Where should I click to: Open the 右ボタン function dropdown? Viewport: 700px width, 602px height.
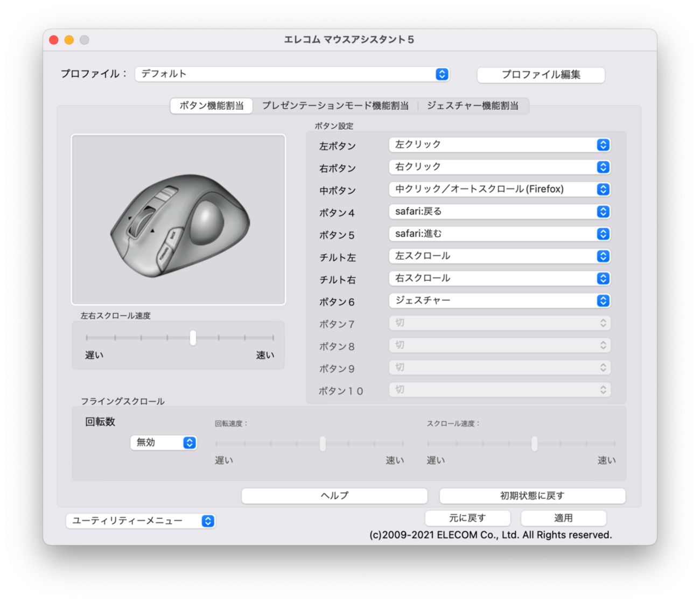pyautogui.click(x=499, y=167)
